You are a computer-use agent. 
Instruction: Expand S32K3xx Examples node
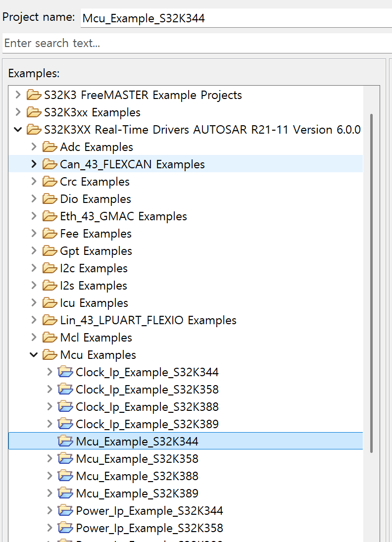pyautogui.click(x=18, y=112)
